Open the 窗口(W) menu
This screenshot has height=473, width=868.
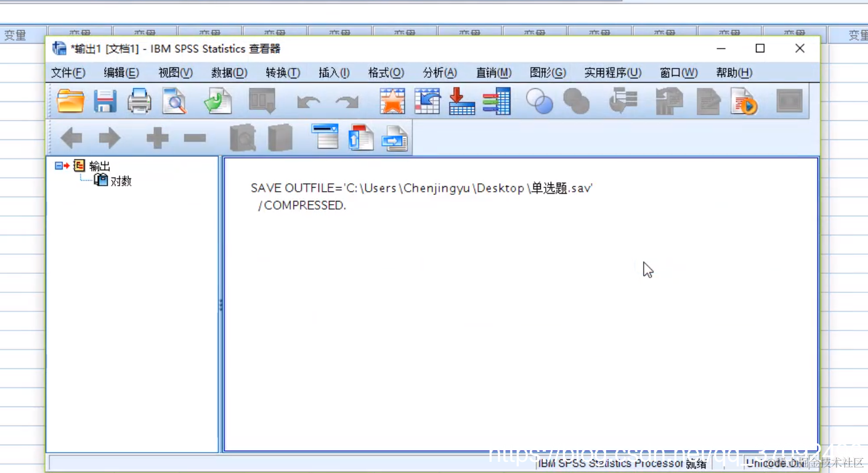679,73
